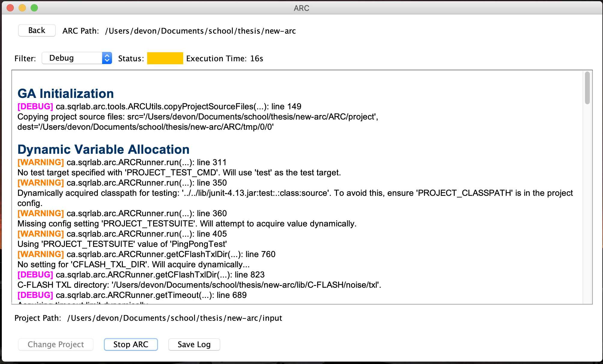Viewport: 603px width, 364px height.
Task: Click WARNING tag for line 311
Action: pos(41,162)
